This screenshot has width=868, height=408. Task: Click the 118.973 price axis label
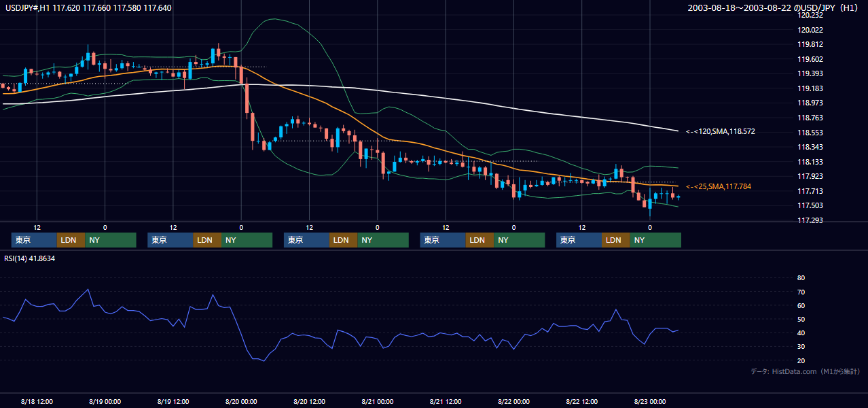(x=811, y=103)
